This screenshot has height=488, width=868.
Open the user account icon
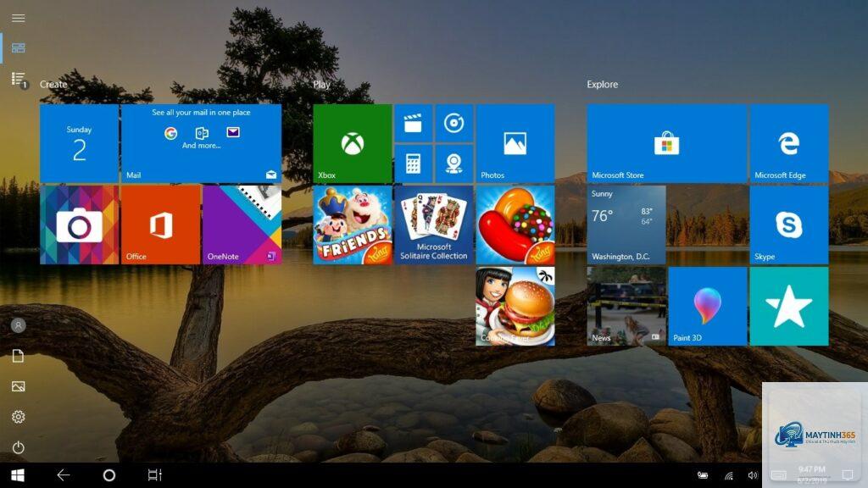coord(19,325)
